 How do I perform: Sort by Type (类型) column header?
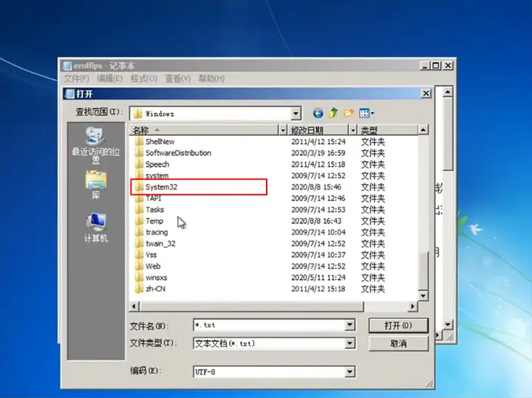click(388, 130)
